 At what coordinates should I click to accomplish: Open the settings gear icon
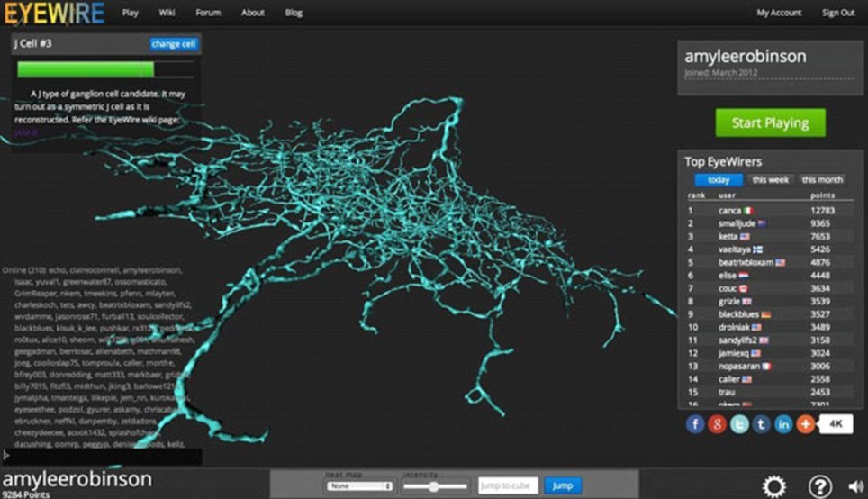(x=773, y=486)
